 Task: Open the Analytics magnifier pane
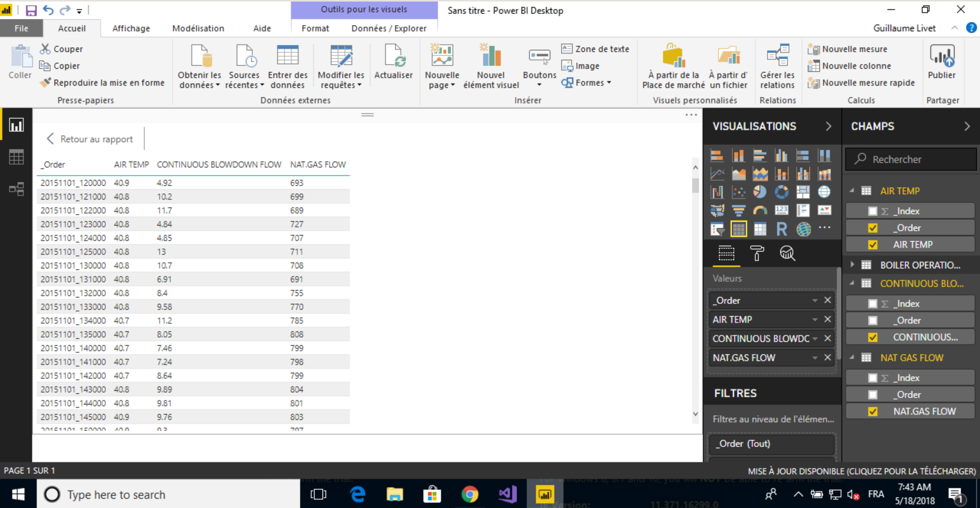[x=787, y=253]
